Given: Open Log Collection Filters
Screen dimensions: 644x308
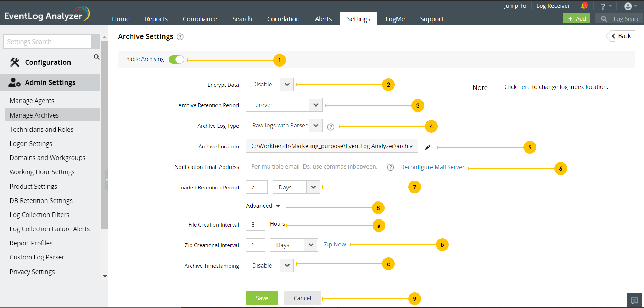Looking at the screenshot, I should click(x=39, y=215).
